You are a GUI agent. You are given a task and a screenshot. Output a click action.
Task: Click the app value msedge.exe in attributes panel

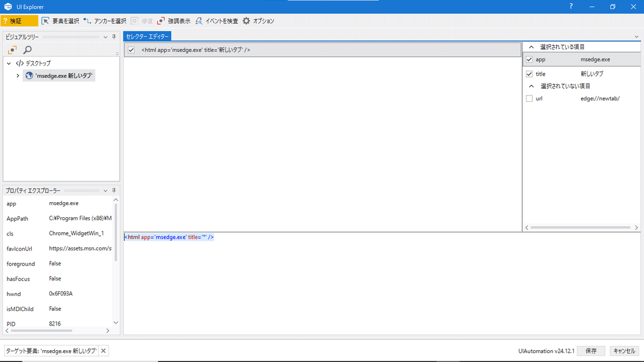click(x=595, y=60)
